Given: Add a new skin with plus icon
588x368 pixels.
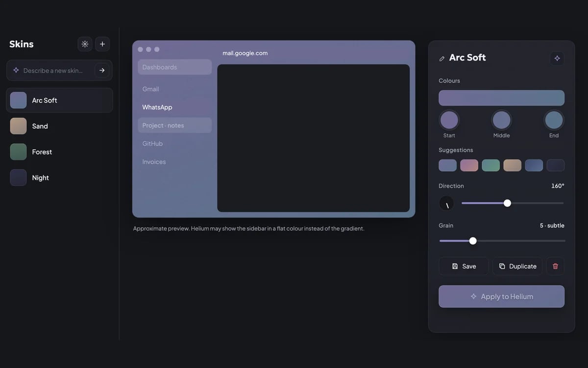Looking at the screenshot, I should pyautogui.click(x=102, y=44).
